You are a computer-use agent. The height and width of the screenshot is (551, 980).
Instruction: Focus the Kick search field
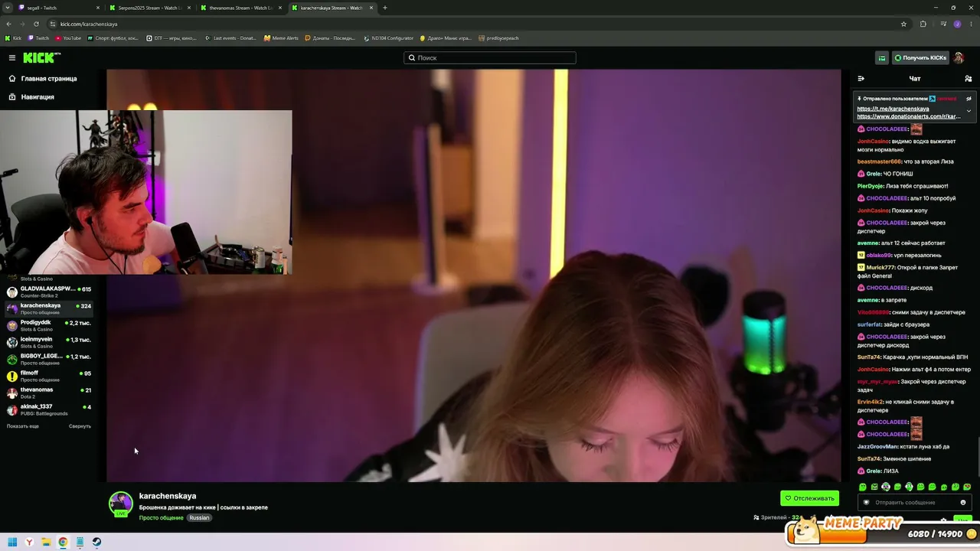pyautogui.click(x=490, y=57)
